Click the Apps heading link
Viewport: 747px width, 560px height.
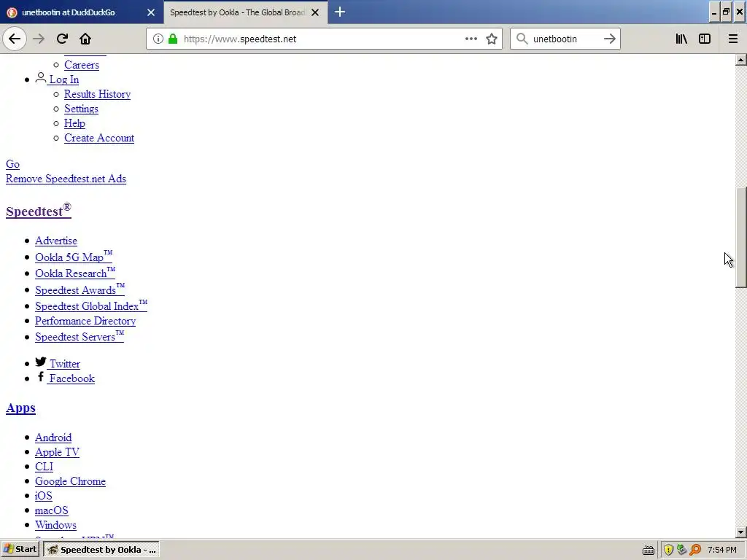pyautogui.click(x=20, y=408)
